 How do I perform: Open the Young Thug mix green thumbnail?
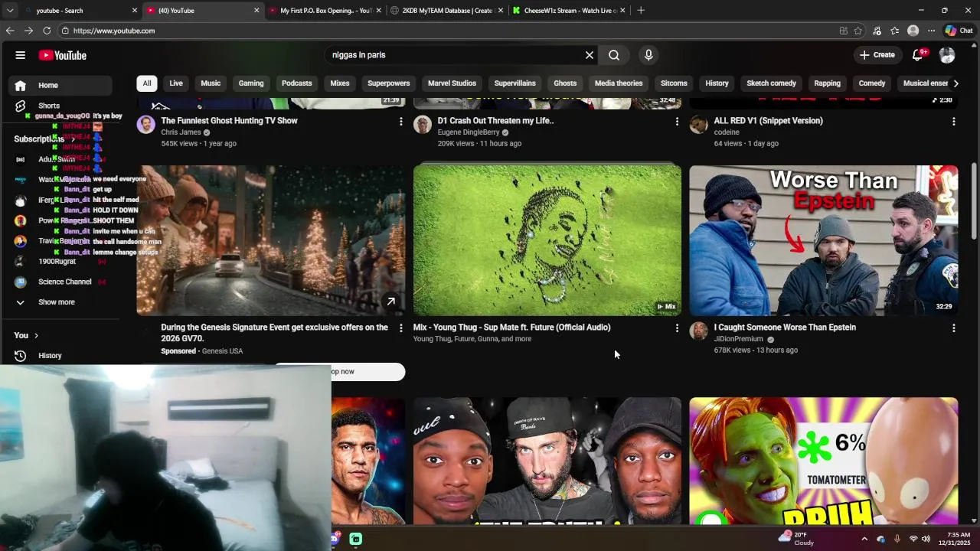point(547,240)
